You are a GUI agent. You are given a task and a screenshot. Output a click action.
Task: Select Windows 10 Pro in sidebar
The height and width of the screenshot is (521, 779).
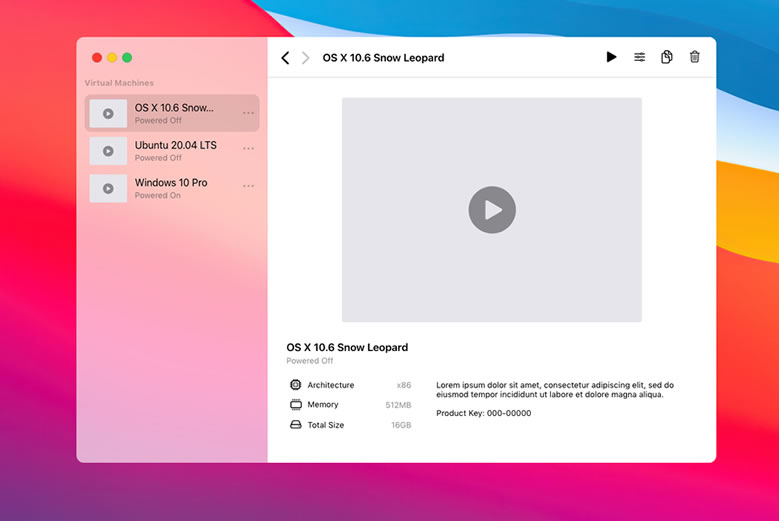point(172,188)
